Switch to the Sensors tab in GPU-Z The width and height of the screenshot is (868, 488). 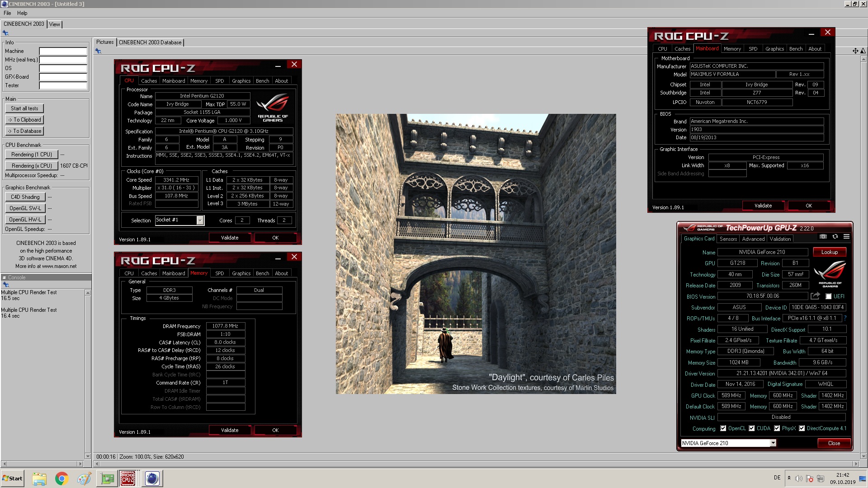(x=728, y=239)
